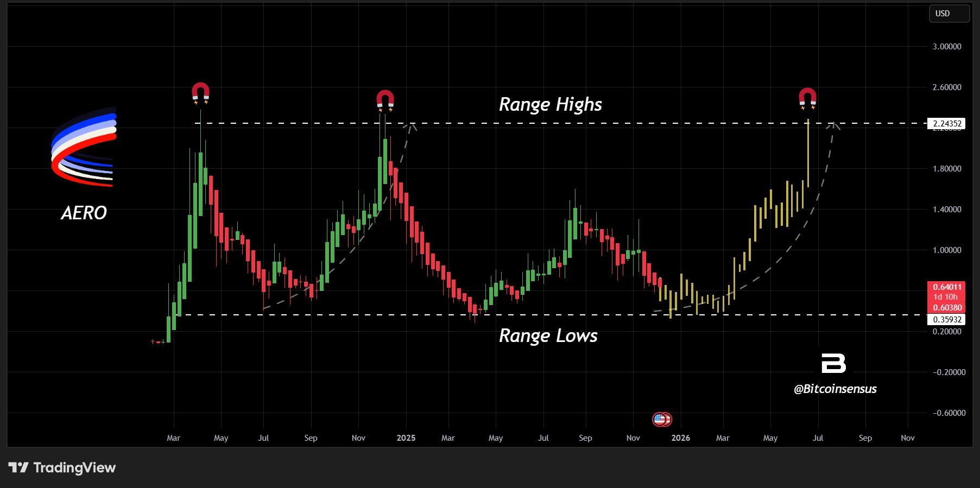This screenshot has width=980, height=488.
Task: Select the Range Lows text annotation
Action: click(548, 335)
